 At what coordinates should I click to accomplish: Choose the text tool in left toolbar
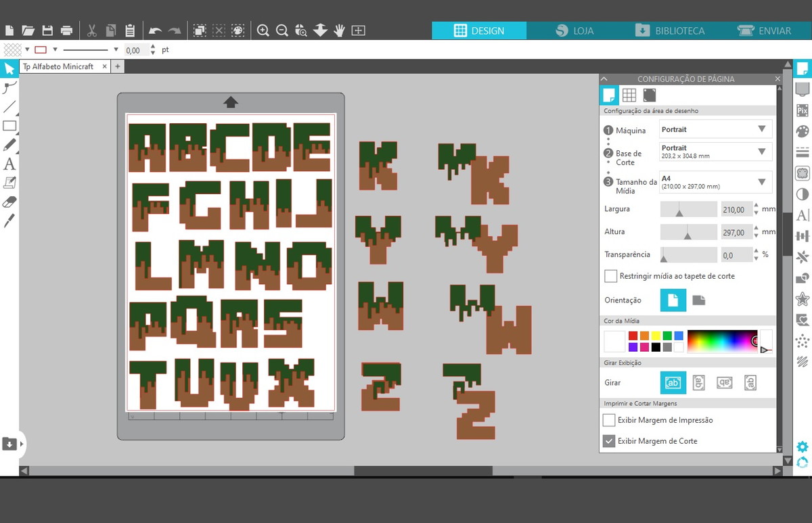coord(9,164)
